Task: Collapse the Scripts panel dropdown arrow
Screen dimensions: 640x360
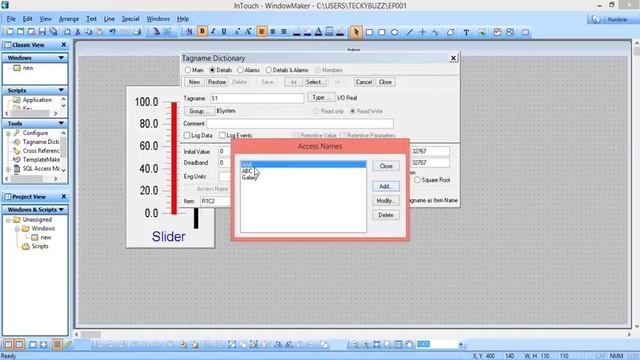Action: click(61, 90)
